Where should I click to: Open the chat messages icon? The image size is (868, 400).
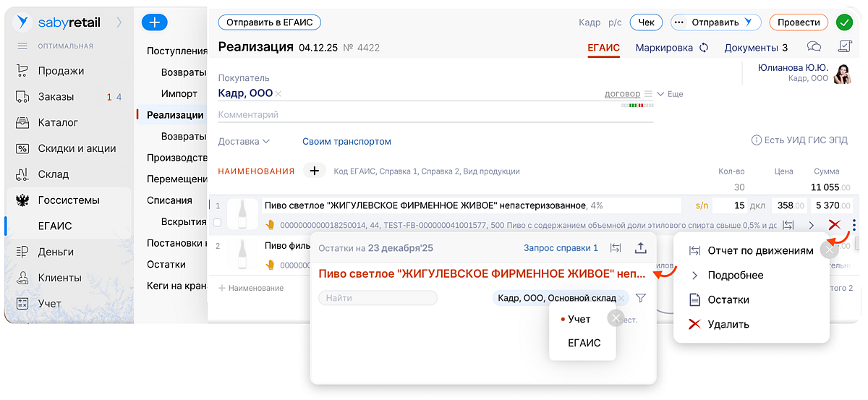pyautogui.click(x=814, y=48)
